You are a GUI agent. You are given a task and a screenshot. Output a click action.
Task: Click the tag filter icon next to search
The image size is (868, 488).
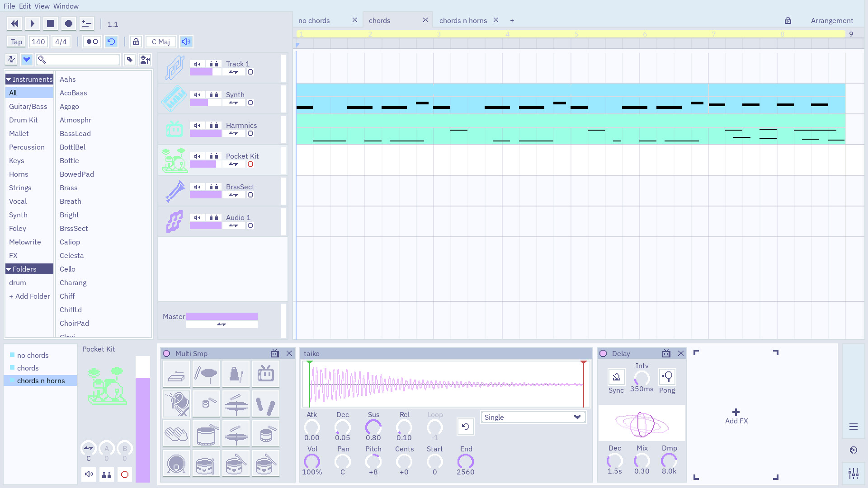coord(130,59)
